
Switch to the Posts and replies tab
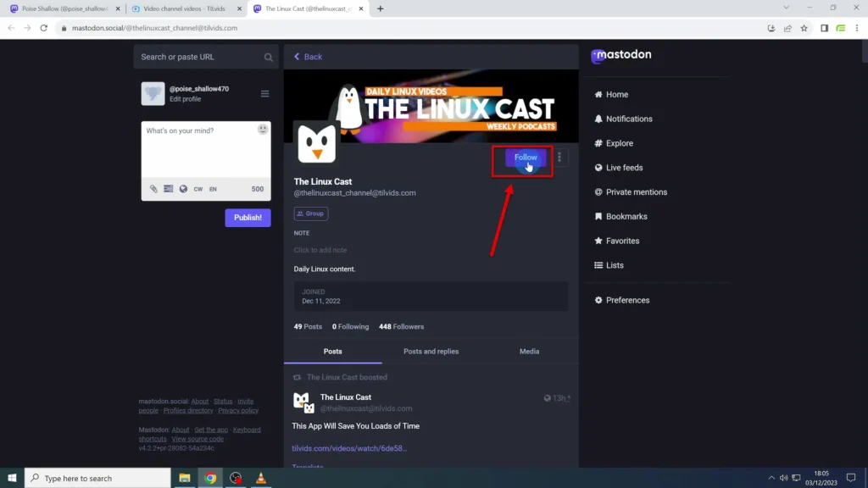pyautogui.click(x=431, y=352)
